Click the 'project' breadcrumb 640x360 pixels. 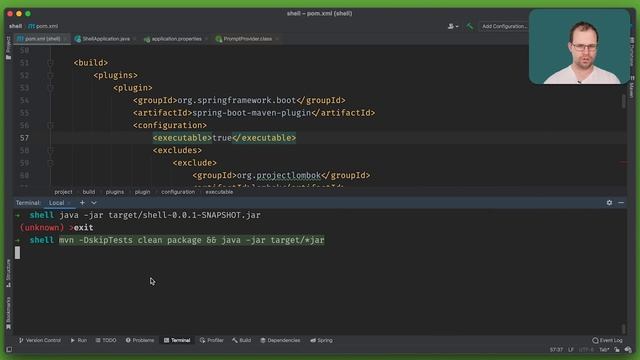coord(63,192)
